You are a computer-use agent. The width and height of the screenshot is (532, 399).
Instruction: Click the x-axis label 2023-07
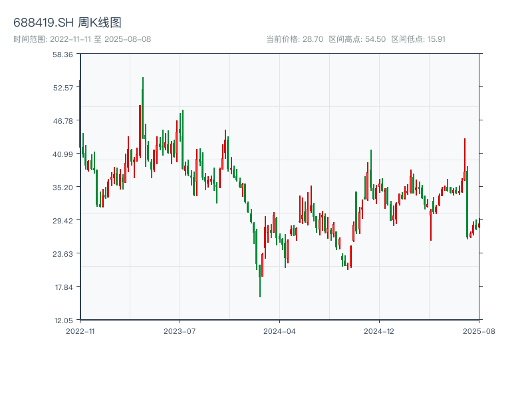[180, 331]
